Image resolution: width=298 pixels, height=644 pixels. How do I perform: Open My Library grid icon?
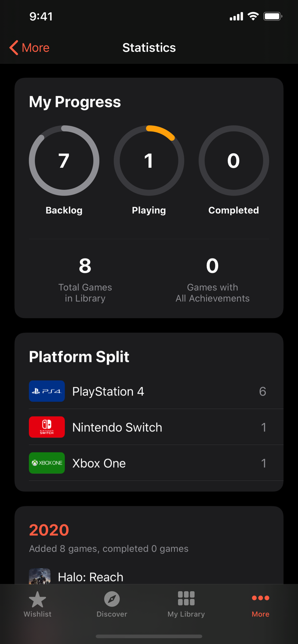[186, 598]
